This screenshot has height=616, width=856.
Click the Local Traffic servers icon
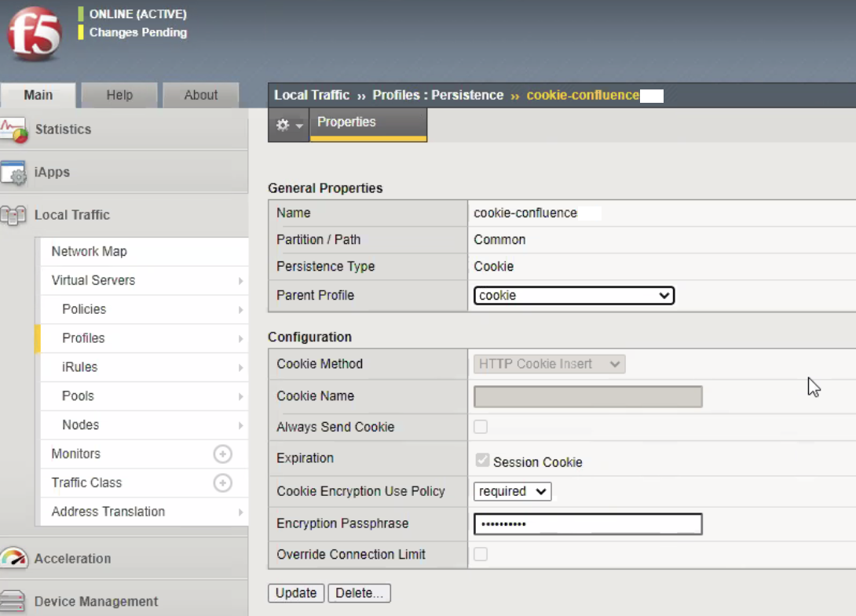coord(13,215)
